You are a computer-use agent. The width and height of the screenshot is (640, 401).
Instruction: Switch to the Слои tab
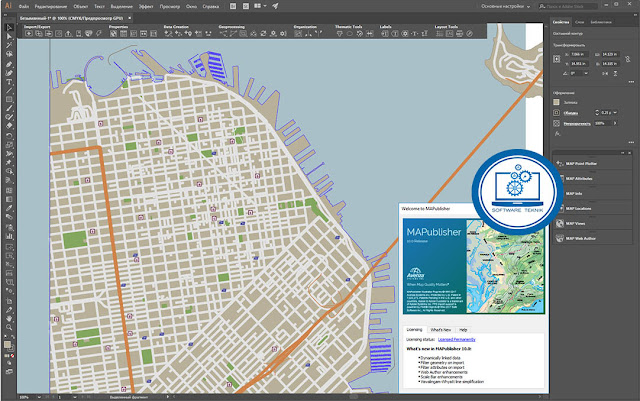(579, 22)
